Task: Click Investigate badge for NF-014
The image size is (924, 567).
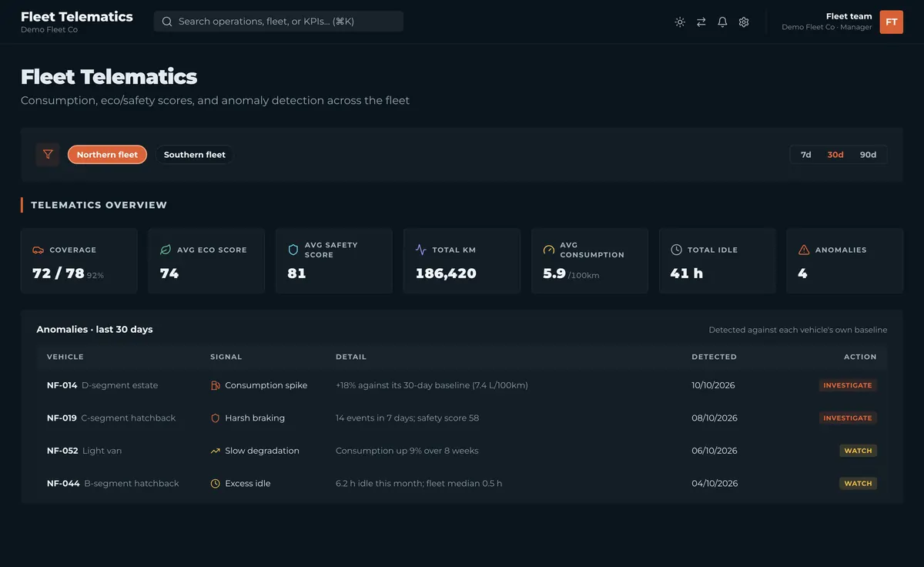Action: (848, 385)
